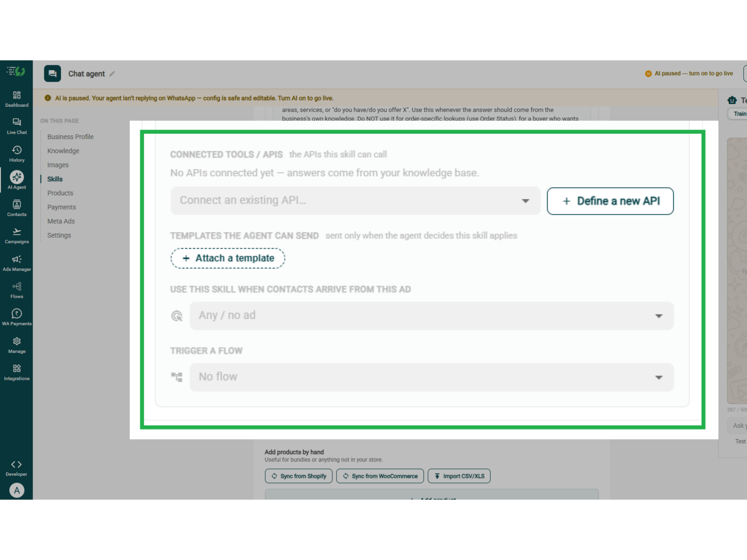747x560 pixels.
Task: Click Sync from Shopify button
Action: (299, 476)
